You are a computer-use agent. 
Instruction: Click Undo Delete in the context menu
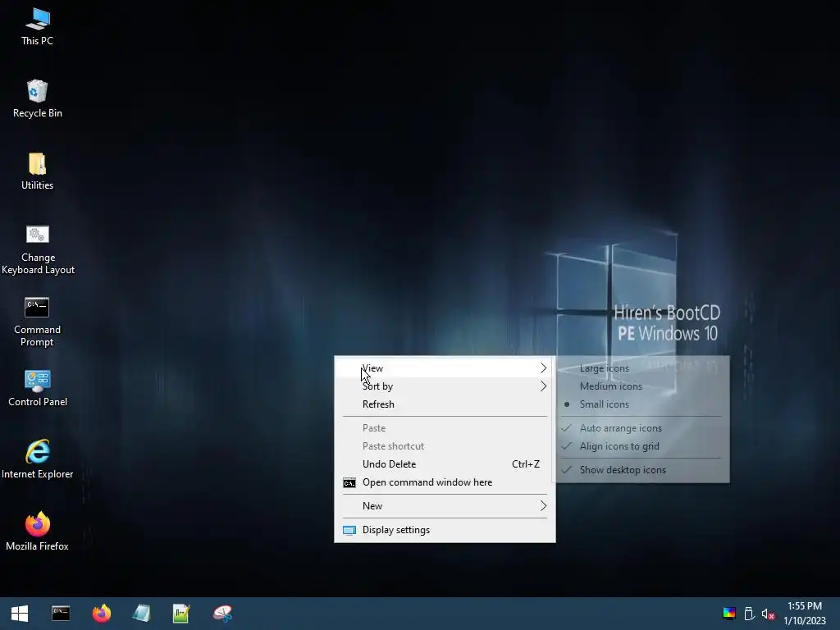[x=445, y=464]
